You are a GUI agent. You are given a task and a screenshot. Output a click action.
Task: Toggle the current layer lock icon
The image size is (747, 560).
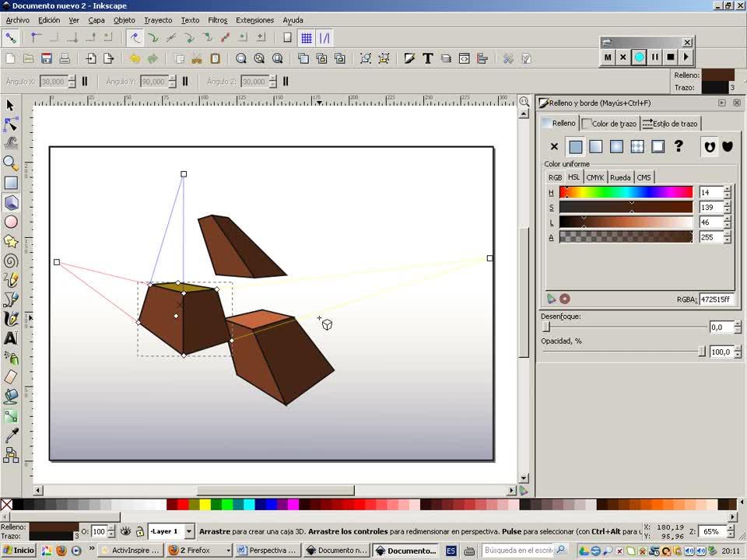tap(139, 531)
